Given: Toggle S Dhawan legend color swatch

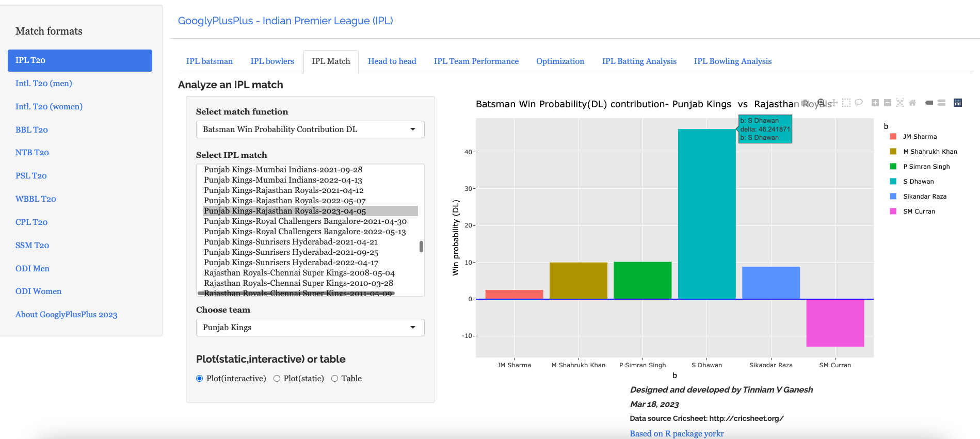Looking at the screenshot, I should click(893, 182).
